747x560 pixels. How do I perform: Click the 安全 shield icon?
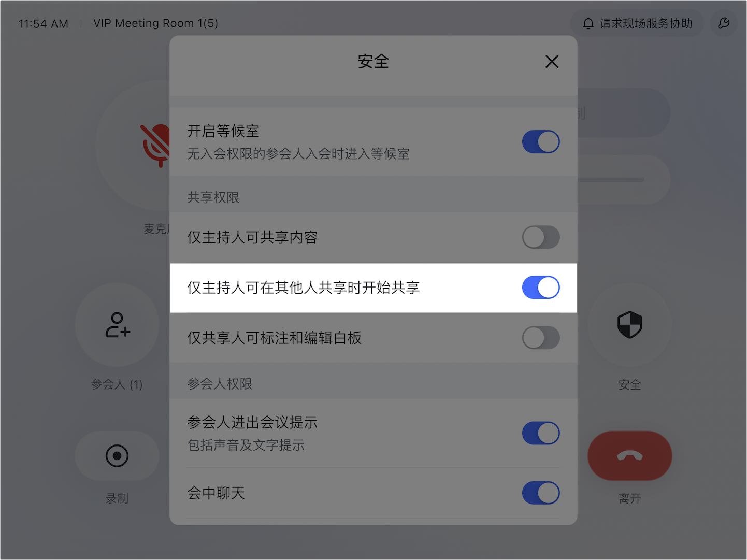tap(630, 325)
